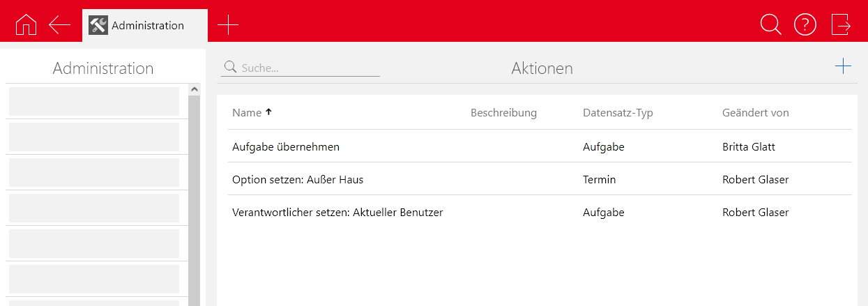Sort by Beschreibung column
The height and width of the screenshot is (306, 868).
coord(503,113)
